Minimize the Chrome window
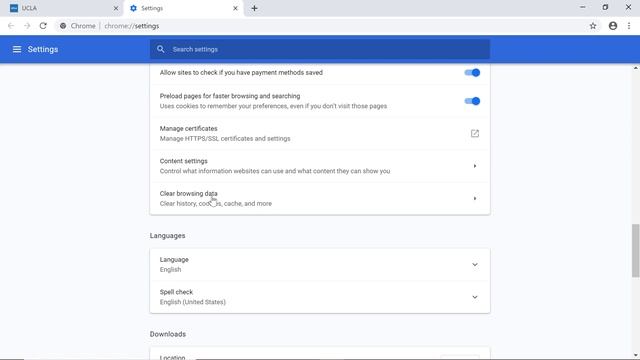The width and height of the screenshot is (640, 360). coord(582,7)
